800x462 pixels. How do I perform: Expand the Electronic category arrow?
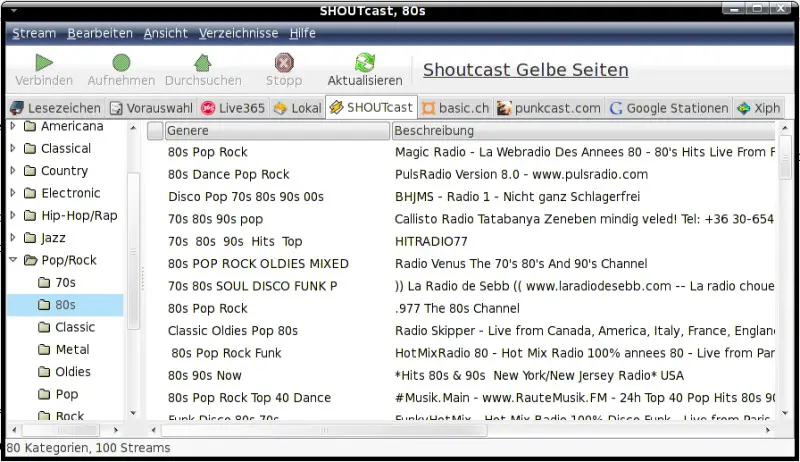(x=13, y=193)
